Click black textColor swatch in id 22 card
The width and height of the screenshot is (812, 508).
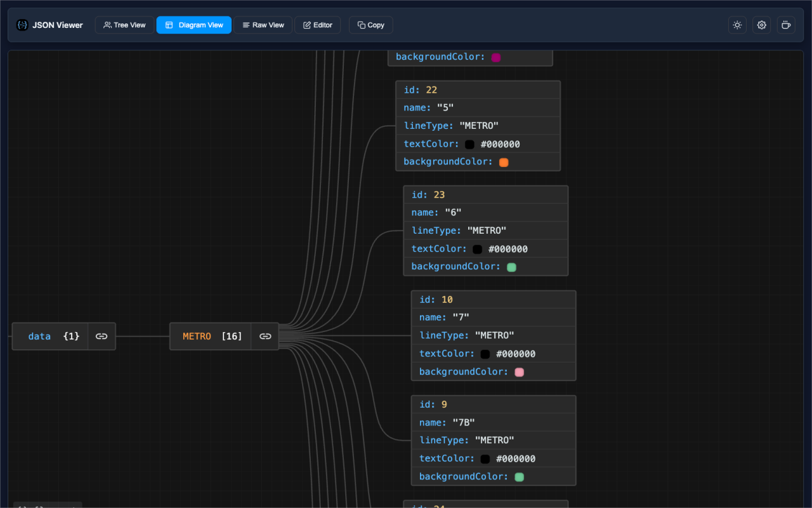point(469,144)
